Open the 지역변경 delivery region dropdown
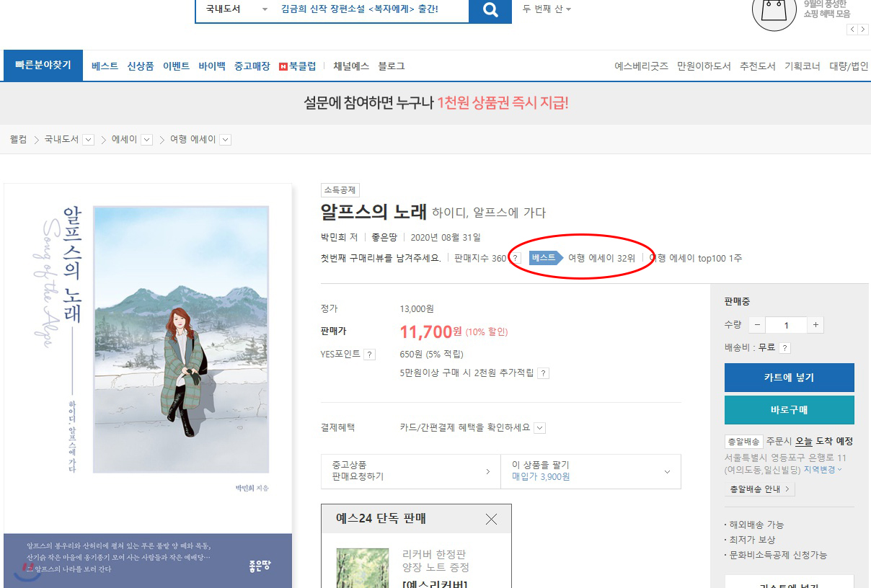Screen dimensions: 871x588 [823, 469]
